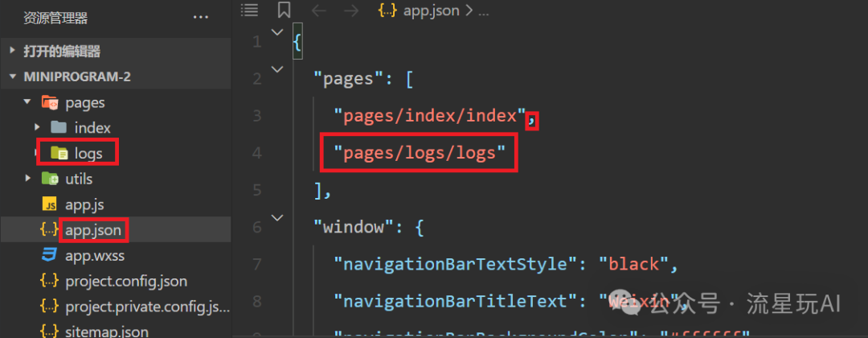The image size is (868, 338).
Task: Collapse the pages folder arrow
Action: 27,102
